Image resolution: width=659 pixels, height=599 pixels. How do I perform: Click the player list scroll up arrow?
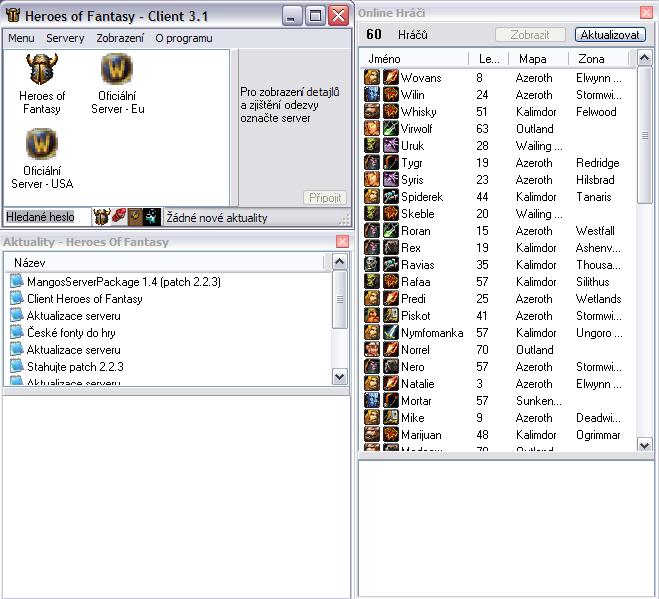point(645,58)
